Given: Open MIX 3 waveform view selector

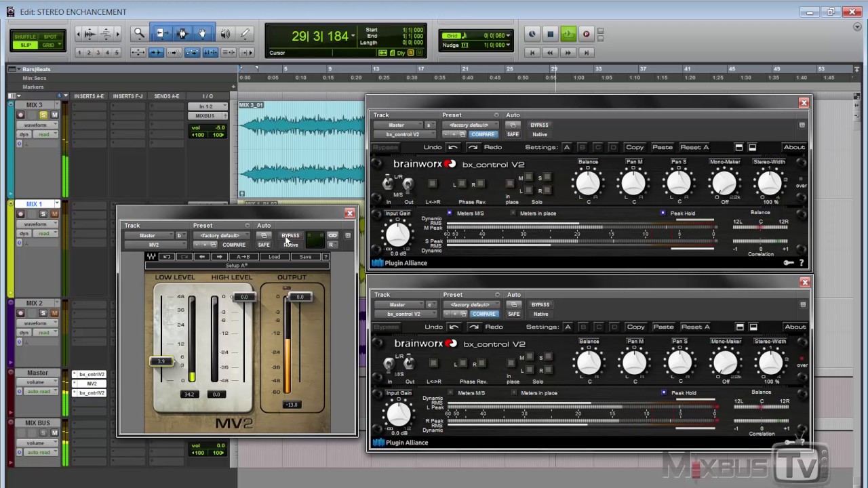Looking at the screenshot, I should (37, 125).
